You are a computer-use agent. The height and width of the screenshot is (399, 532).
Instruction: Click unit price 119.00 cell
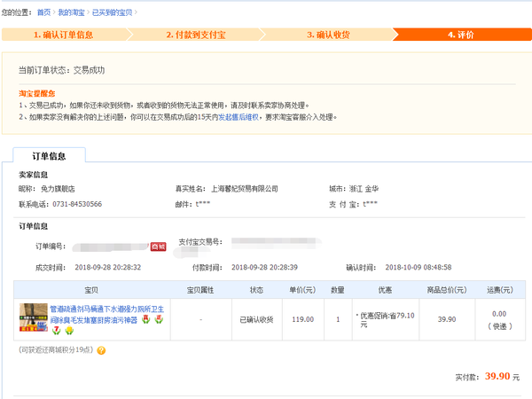[303, 319]
